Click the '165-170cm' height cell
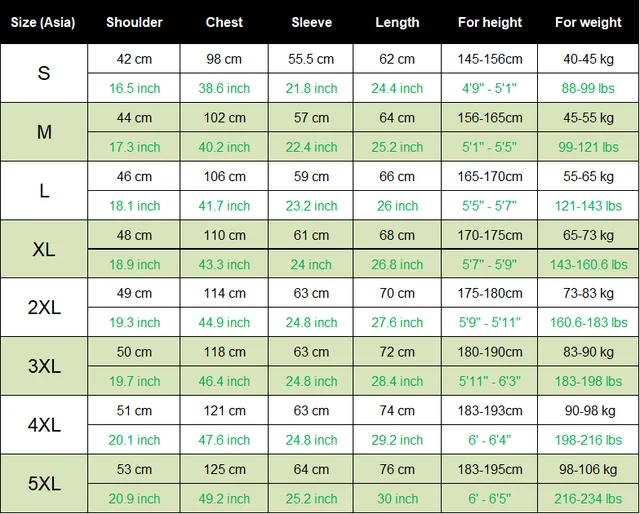Image resolution: width=640 pixels, height=514 pixels. coord(489,176)
